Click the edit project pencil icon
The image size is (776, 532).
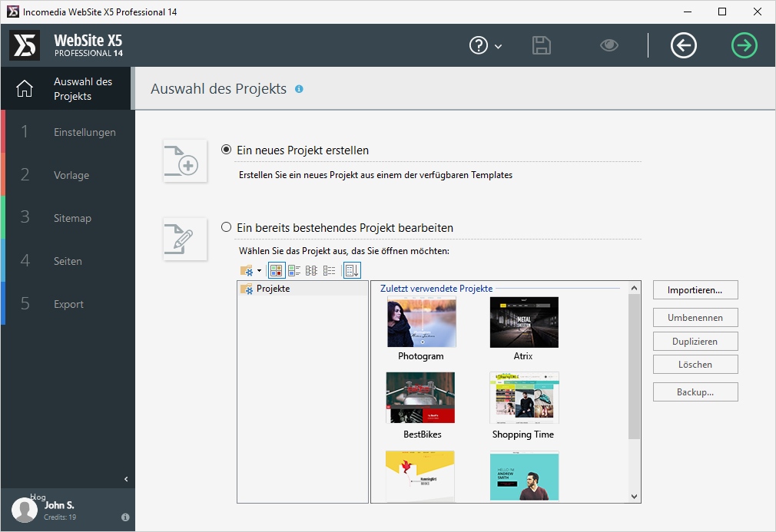click(185, 239)
